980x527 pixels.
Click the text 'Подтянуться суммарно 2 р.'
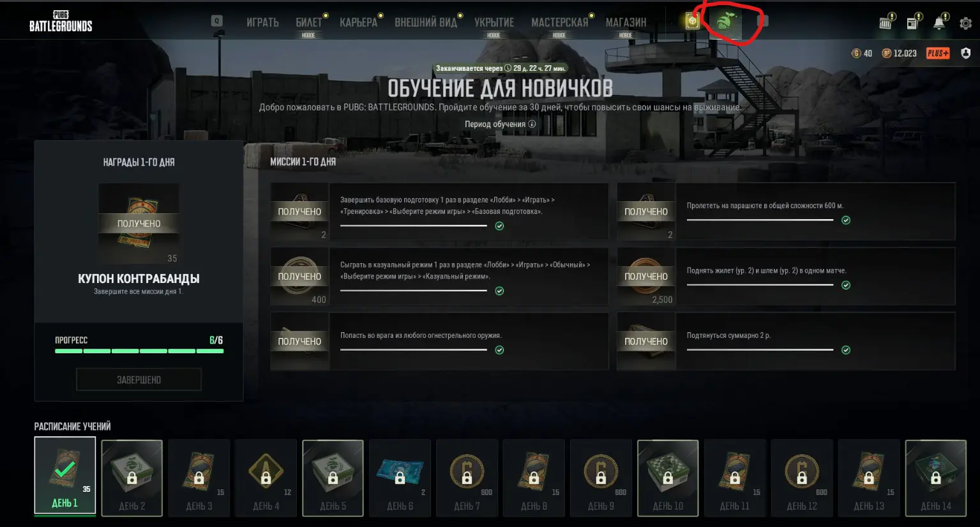click(x=728, y=335)
